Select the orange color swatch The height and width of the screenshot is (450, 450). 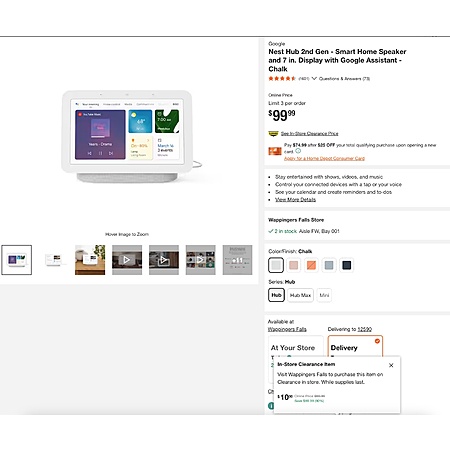click(311, 265)
